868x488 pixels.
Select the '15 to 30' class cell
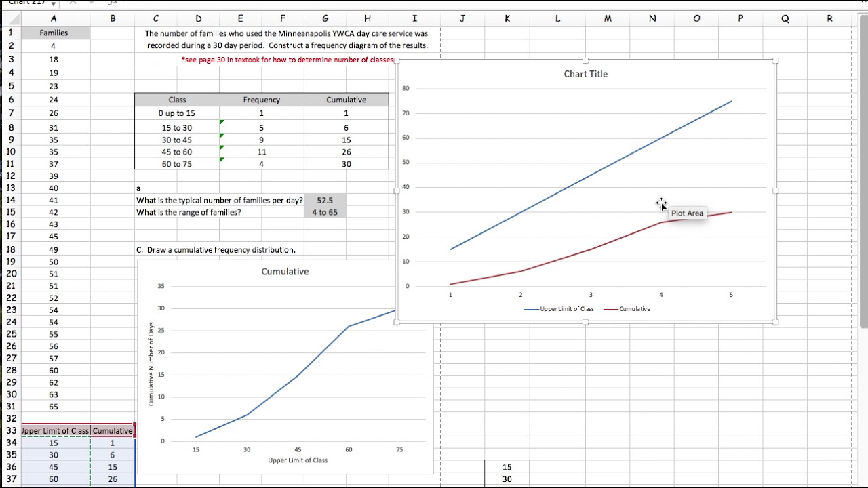point(177,127)
